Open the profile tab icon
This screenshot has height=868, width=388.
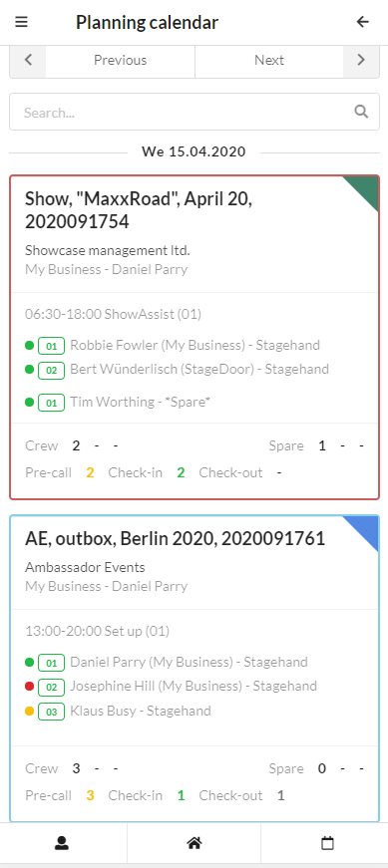[x=62, y=843]
